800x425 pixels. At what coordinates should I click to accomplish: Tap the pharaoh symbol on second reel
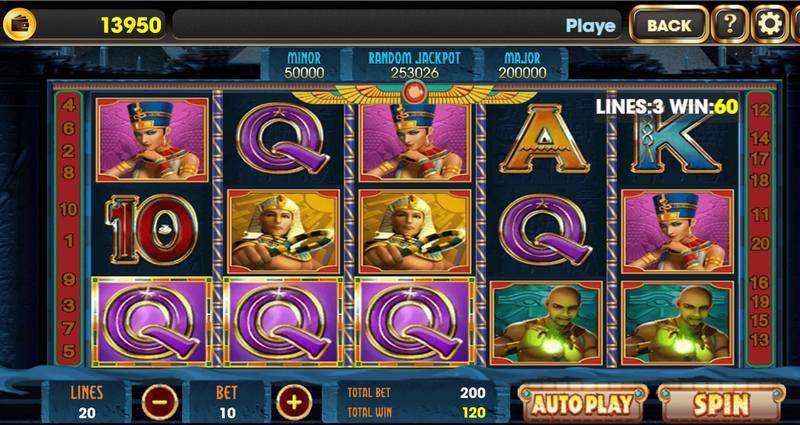click(x=283, y=232)
